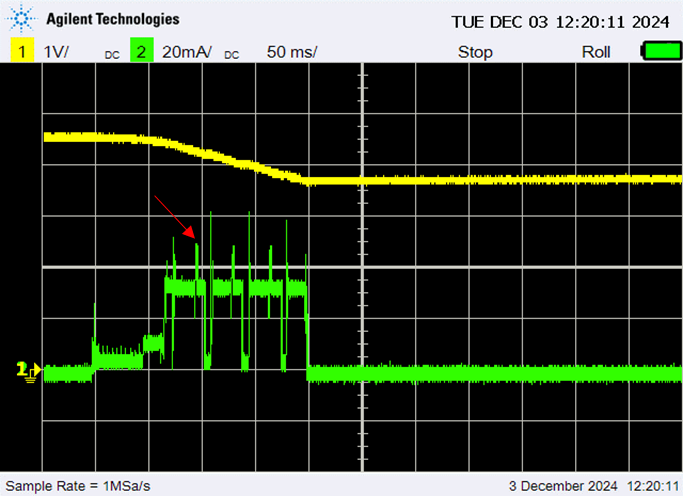Open the 1V/ vertical scale setting
683x496 pixels.
(56, 52)
